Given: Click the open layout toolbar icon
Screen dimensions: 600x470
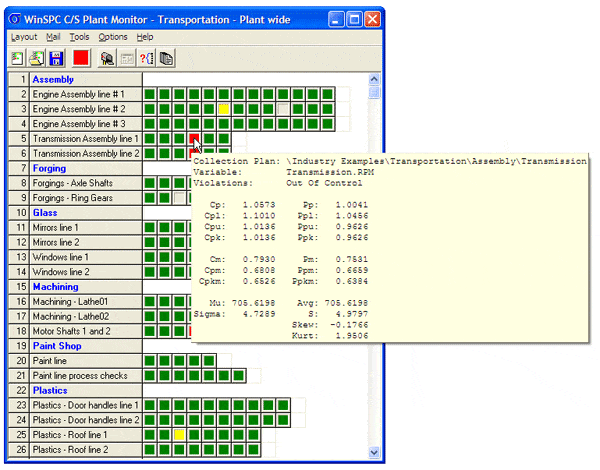Looking at the screenshot, I should pos(36,57).
